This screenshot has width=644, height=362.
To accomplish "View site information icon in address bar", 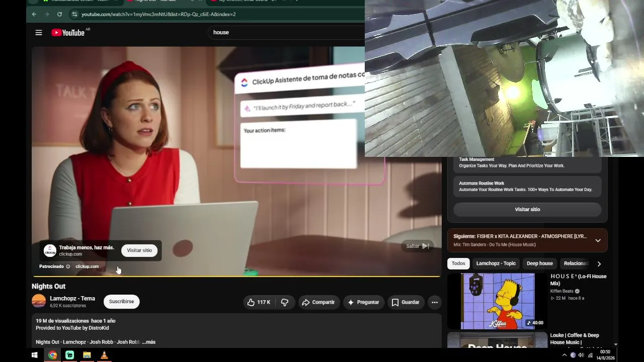I will tap(74, 14).
